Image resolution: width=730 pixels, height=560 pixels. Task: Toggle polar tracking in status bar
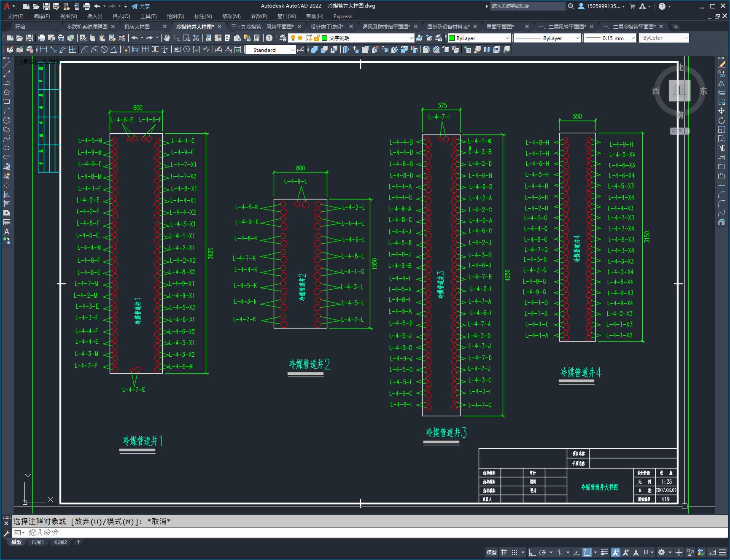click(x=543, y=552)
